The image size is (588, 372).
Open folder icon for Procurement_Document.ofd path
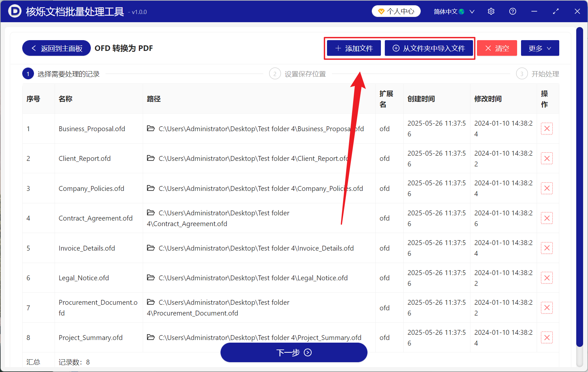click(151, 302)
